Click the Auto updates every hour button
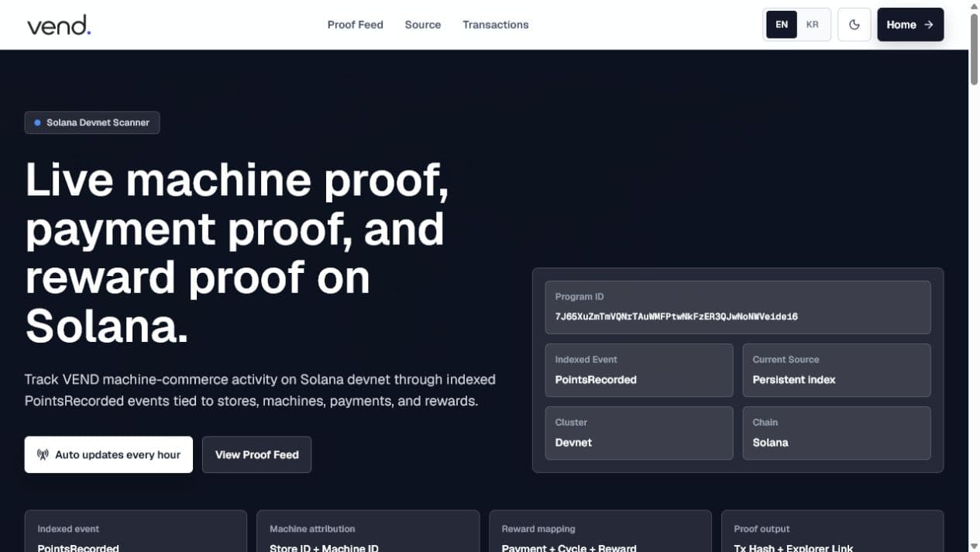The image size is (980, 552). [108, 454]
